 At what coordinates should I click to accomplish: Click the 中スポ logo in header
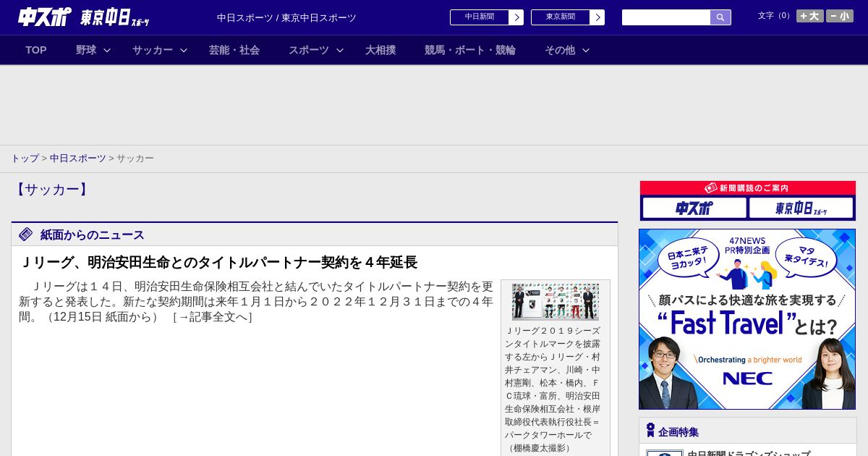(44, 17)
